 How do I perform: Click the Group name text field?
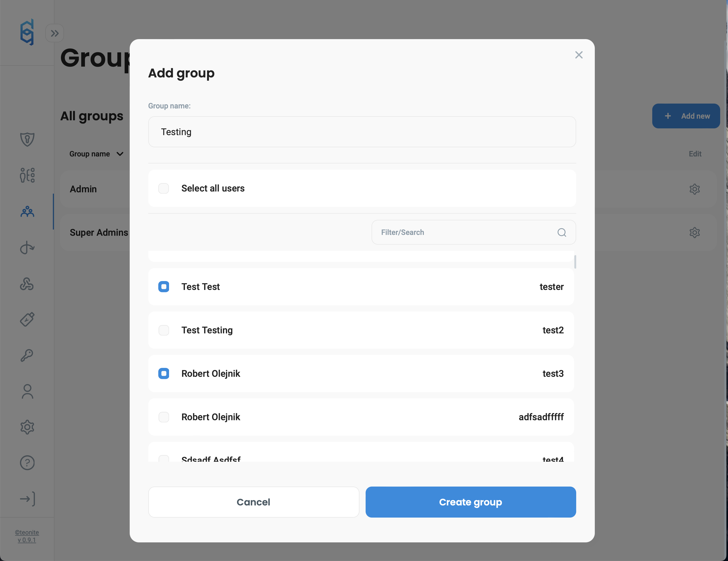tap(362, 132)
